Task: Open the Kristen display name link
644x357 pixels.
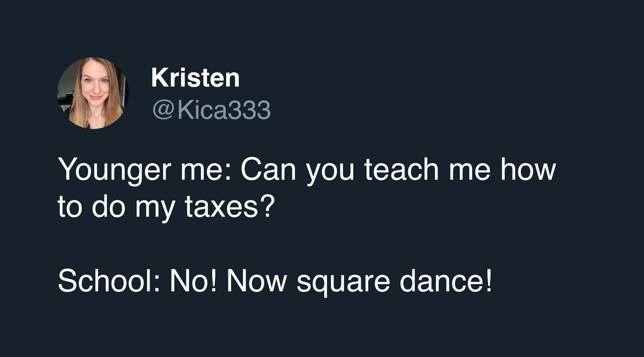Action: tap(195, 78)
